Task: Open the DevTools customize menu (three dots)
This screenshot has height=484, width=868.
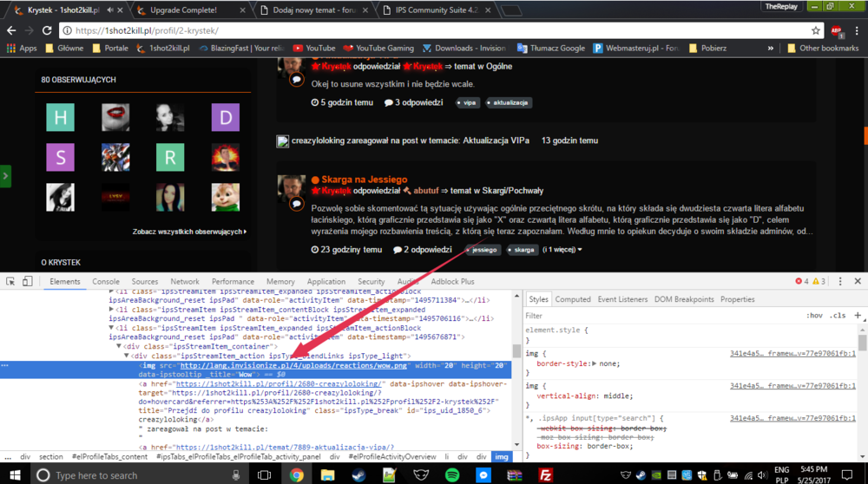Action: coord(838,282)
